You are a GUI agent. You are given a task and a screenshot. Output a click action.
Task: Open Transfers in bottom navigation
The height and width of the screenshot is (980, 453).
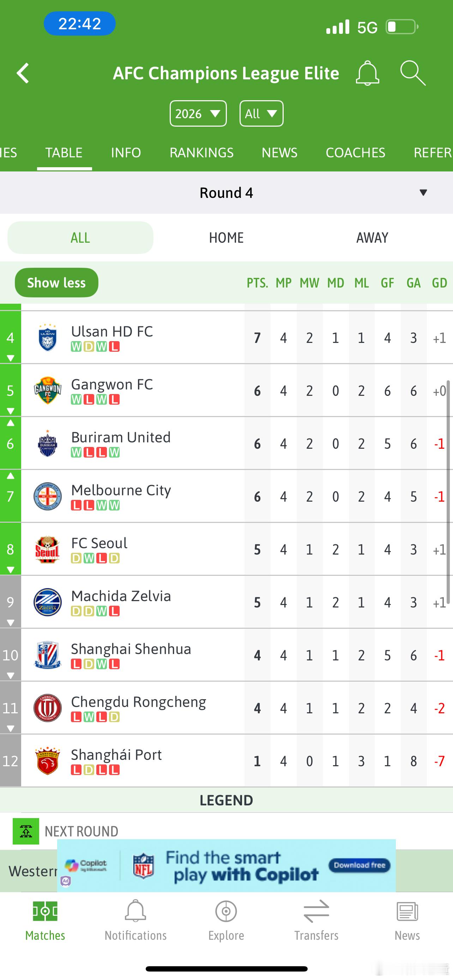(x=316, y=920)
